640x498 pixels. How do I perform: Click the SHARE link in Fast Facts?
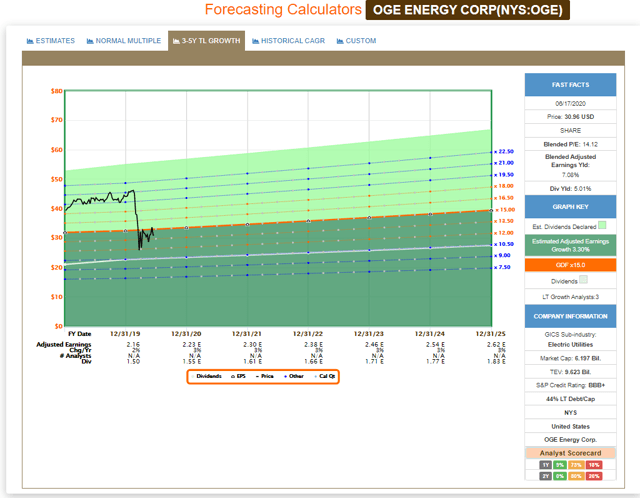coord(570,131)
